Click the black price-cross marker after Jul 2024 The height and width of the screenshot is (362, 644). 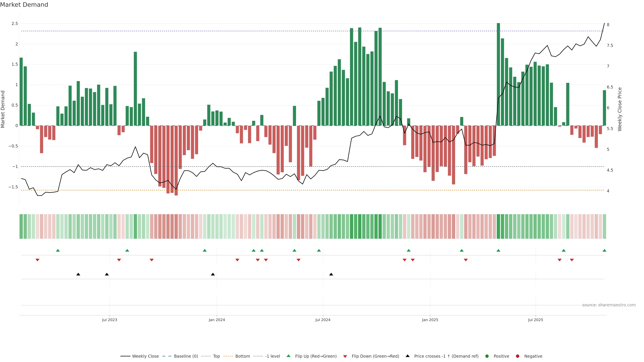(x=331, y=274)
